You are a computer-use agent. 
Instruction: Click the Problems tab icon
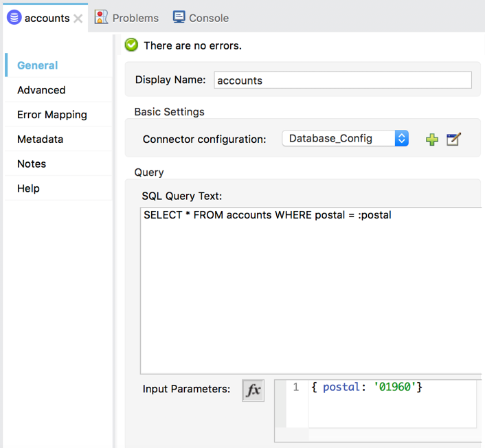(x=101, y=17)
